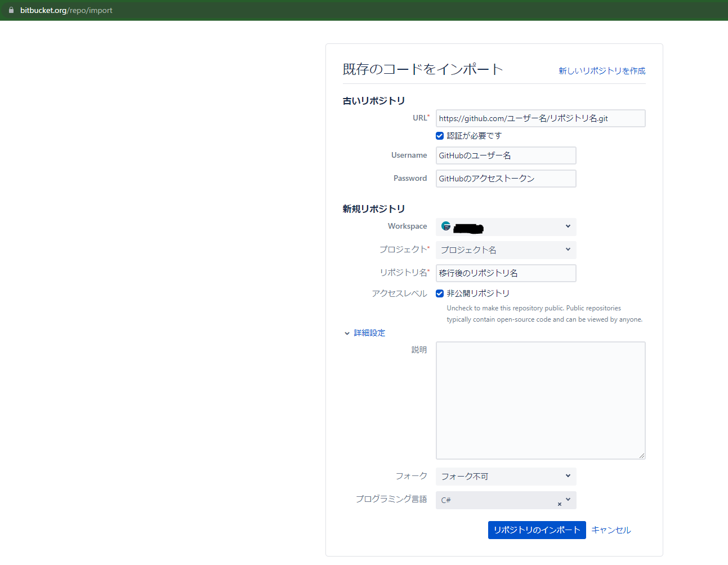
Task: Click the workspace avatar icon
Action: (x=446, y=226)
